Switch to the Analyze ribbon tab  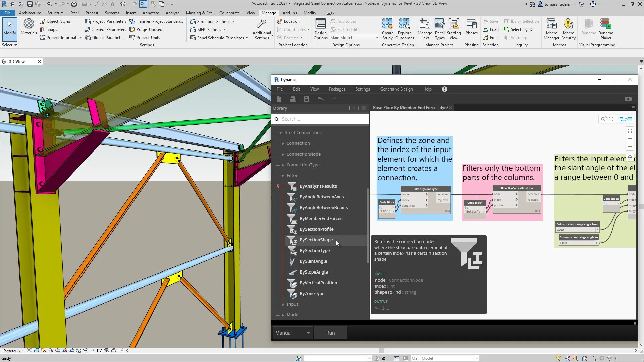pos(172,13)
